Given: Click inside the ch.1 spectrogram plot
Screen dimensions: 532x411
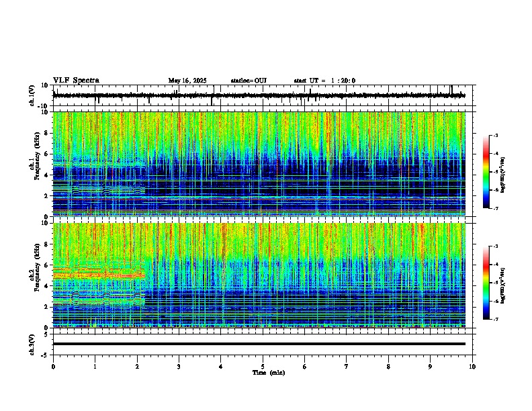Looking at the screenshot, I should [259, 164].
